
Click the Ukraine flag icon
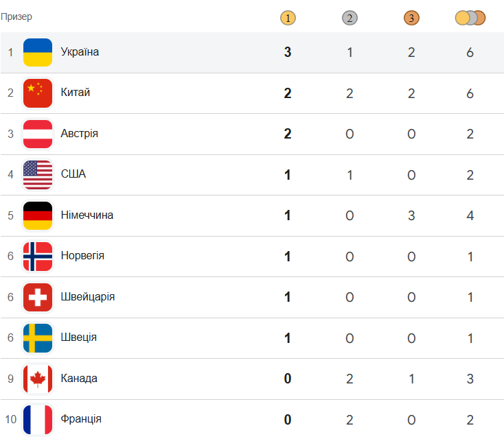click(38, 52)
